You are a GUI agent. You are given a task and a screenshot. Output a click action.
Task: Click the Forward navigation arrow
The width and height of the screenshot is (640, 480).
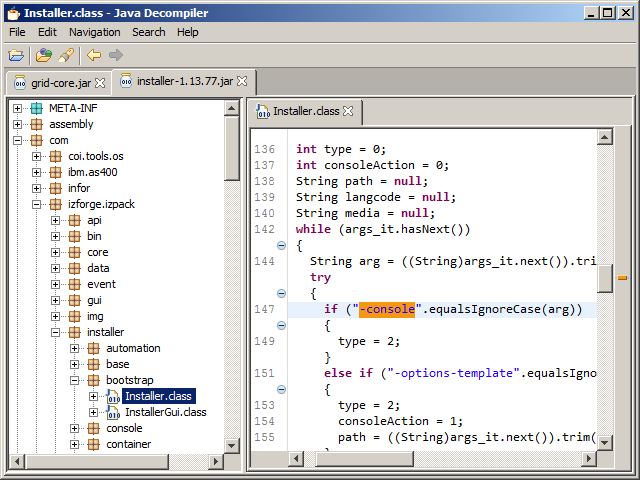pos(116,55)
